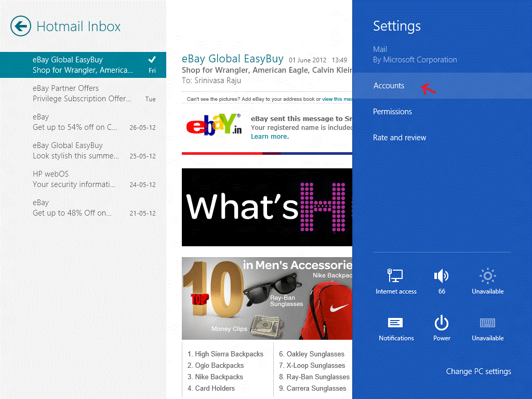Open the eBay Global EasyBuy 'Look stylish' email
This screenshot has height=399, width=532.
coord(83,151)
